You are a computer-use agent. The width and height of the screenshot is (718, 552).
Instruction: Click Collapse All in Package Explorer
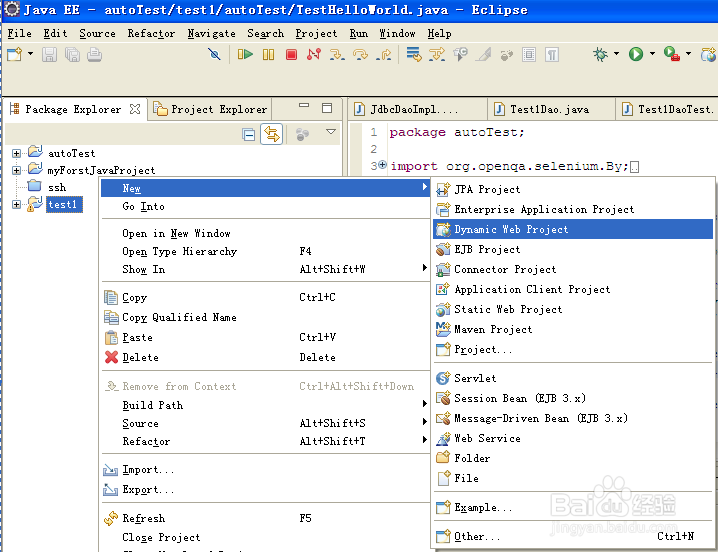[x=249, y=134]
